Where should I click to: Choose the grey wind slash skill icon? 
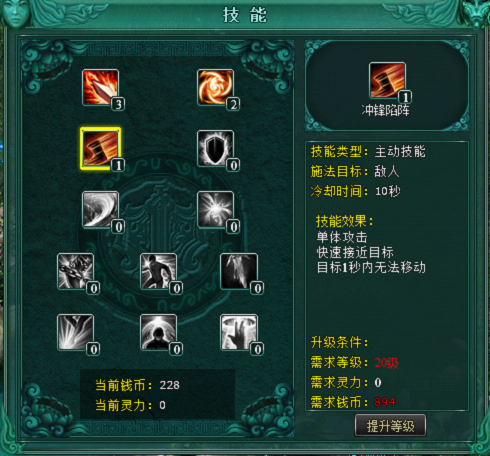[100, 210]
